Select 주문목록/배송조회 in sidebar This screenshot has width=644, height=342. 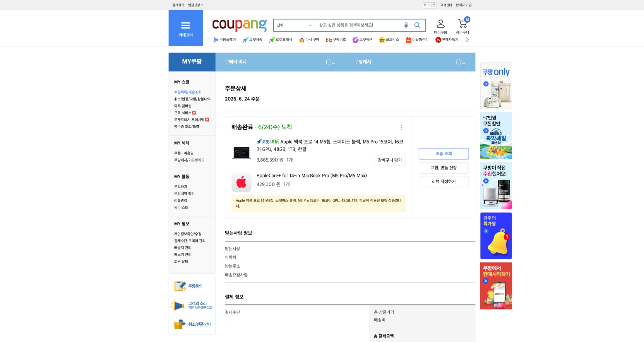tap(188, 92)
